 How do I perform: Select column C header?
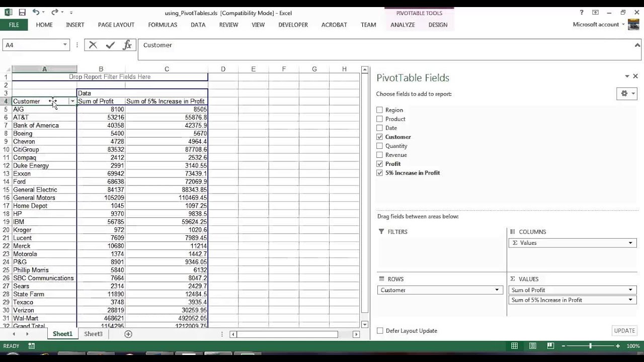pyautogui.click(x=167, y=69)
